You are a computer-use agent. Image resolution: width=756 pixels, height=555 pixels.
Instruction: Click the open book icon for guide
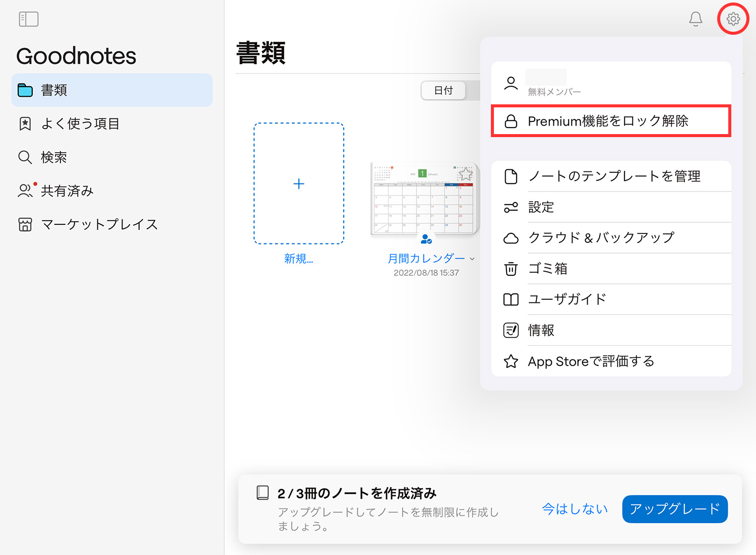pyautogui.click(x=511, y=299)
